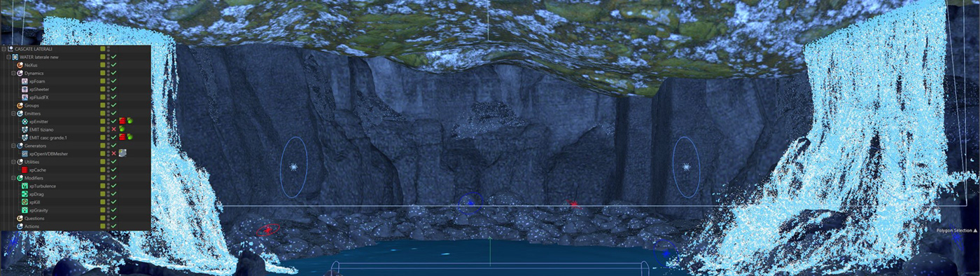Click the Groups folder icon

(x=20, y=106)
